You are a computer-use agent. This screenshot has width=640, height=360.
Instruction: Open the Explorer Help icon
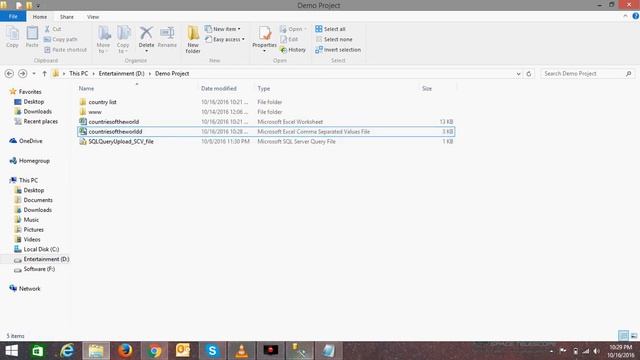pos(636,16)
